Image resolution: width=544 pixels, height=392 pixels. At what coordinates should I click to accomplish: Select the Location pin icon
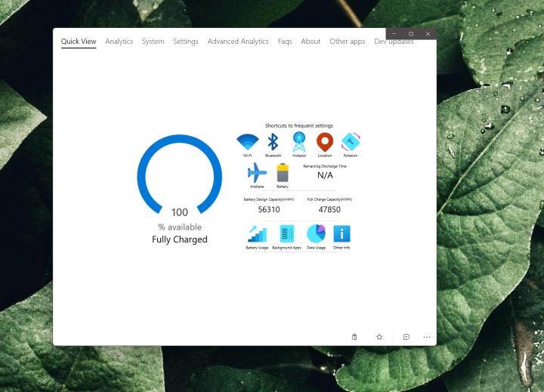pyautogui.click(x=325, y=142)
